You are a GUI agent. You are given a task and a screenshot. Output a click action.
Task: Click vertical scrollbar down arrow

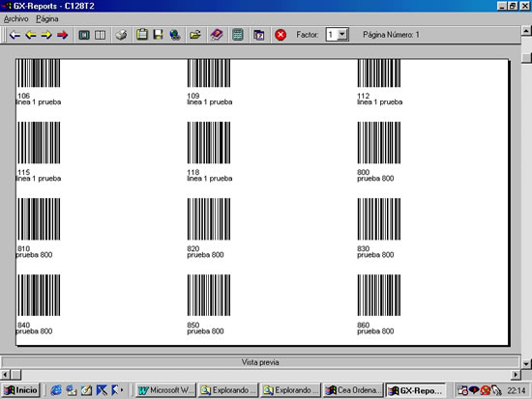click(x=526, y=364)
